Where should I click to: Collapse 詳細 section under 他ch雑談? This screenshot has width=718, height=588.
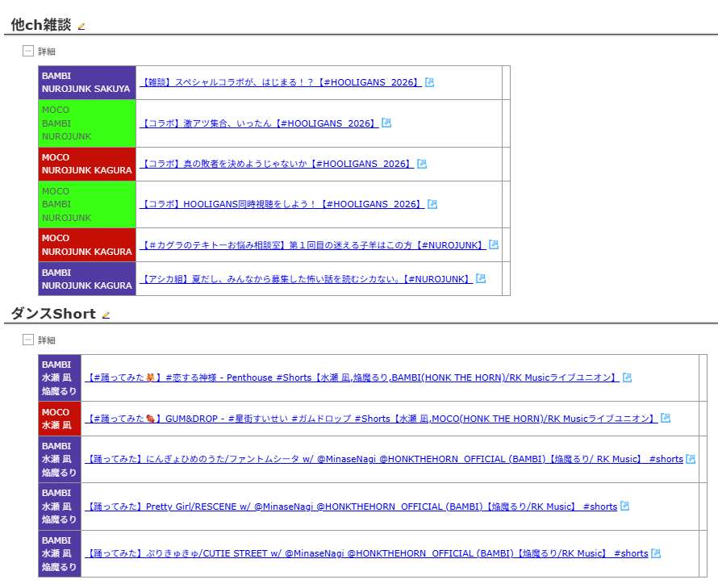(28, 51)
